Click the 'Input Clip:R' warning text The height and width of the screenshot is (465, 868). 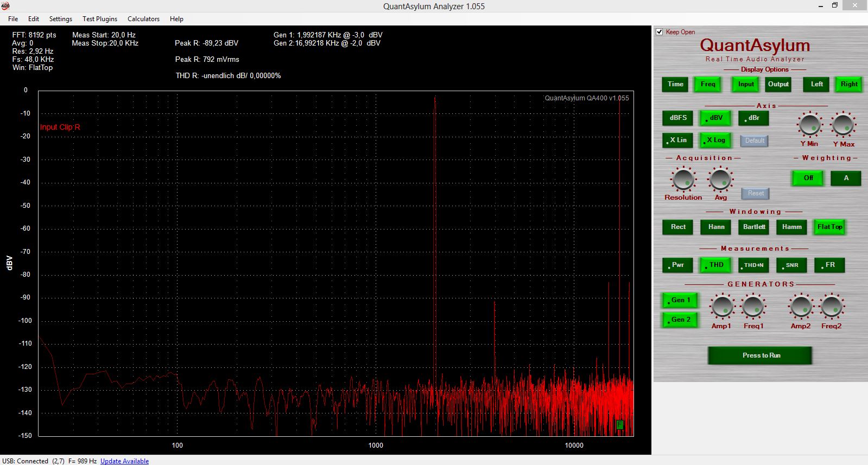(60, 127)
